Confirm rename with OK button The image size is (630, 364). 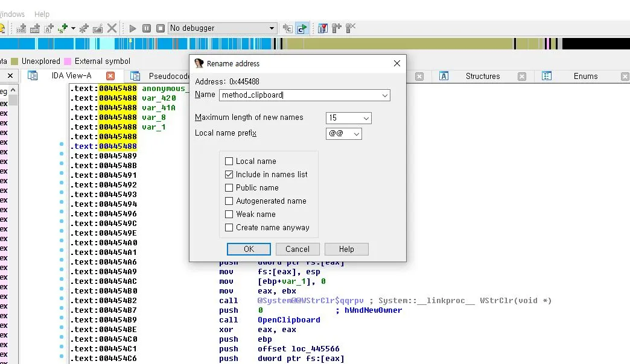tap(249, 249)
